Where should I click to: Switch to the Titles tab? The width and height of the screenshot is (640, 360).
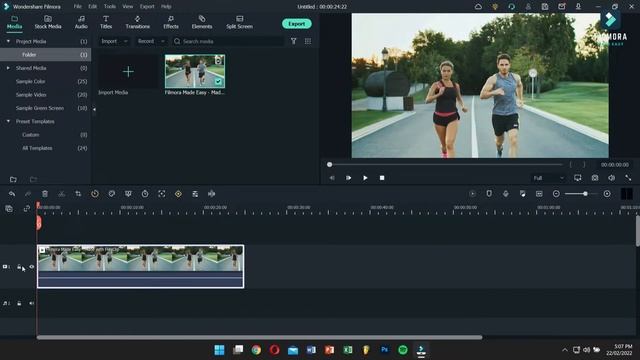point(106,22)
